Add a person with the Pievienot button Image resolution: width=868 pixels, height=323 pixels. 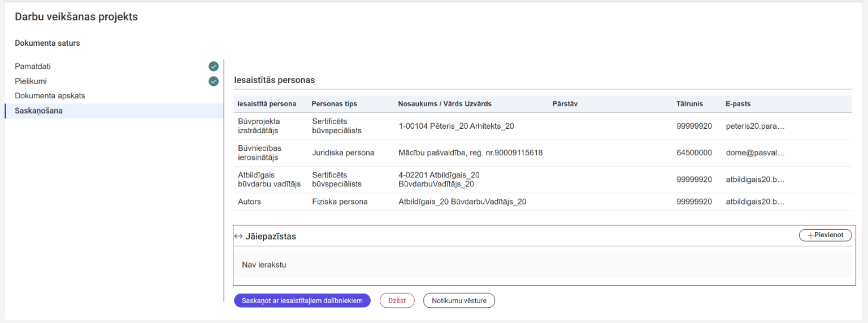click(825, 235)
